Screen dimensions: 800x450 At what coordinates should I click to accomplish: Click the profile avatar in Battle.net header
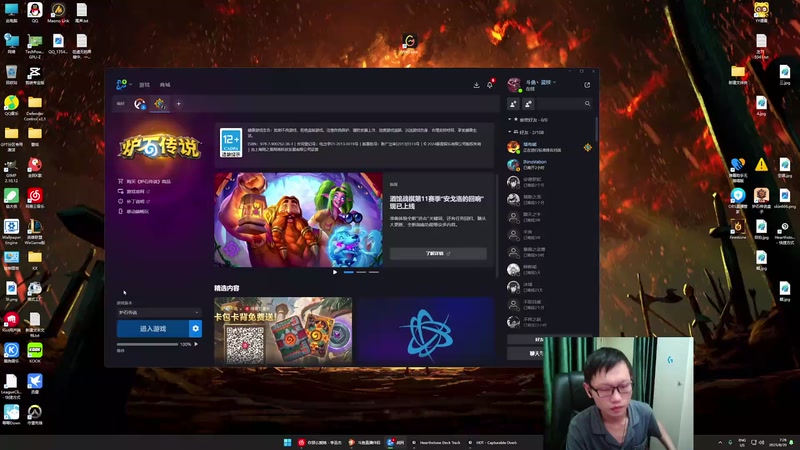coord(514,85)
